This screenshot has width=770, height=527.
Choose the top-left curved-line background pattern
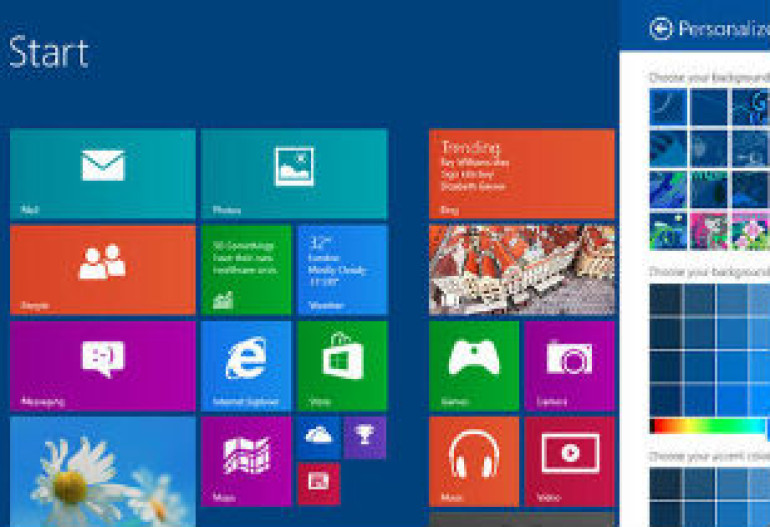tap(668, 107)
